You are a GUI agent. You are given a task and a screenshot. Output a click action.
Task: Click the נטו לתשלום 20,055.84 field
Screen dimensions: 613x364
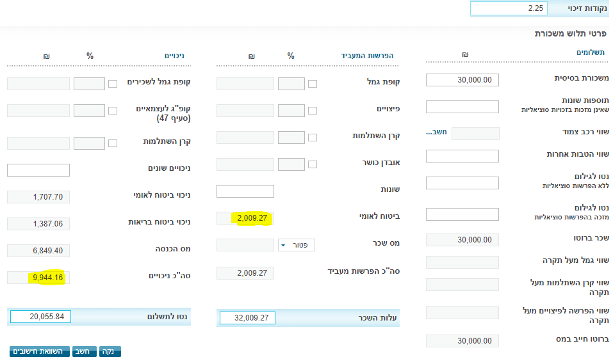point(40,317)
